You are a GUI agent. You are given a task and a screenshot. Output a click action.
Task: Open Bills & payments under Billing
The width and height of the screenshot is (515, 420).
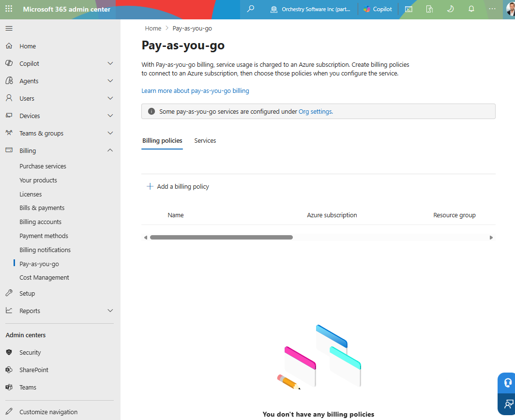[42, 208]
